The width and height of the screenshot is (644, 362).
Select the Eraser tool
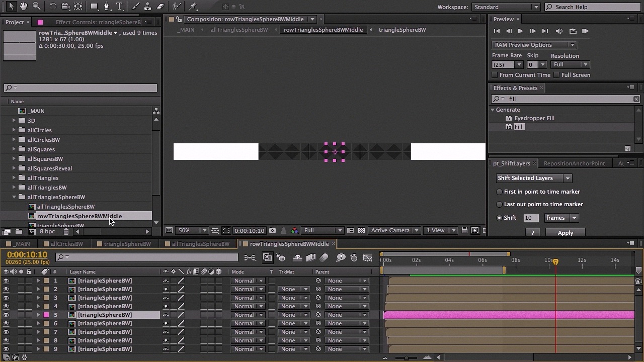(x=160, y=7)
